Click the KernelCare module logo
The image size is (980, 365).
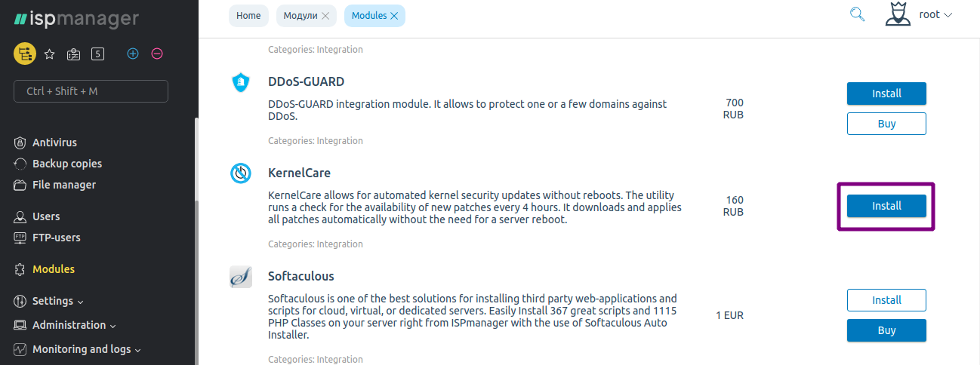241,173
